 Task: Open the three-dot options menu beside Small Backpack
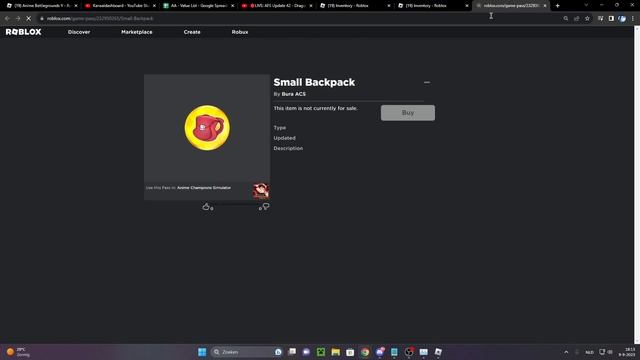[x=427, y=82]
